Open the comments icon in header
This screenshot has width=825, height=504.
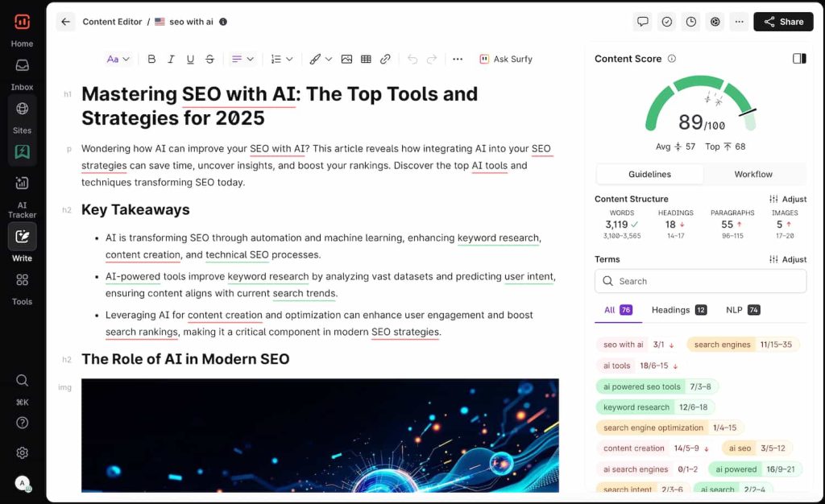642,22
